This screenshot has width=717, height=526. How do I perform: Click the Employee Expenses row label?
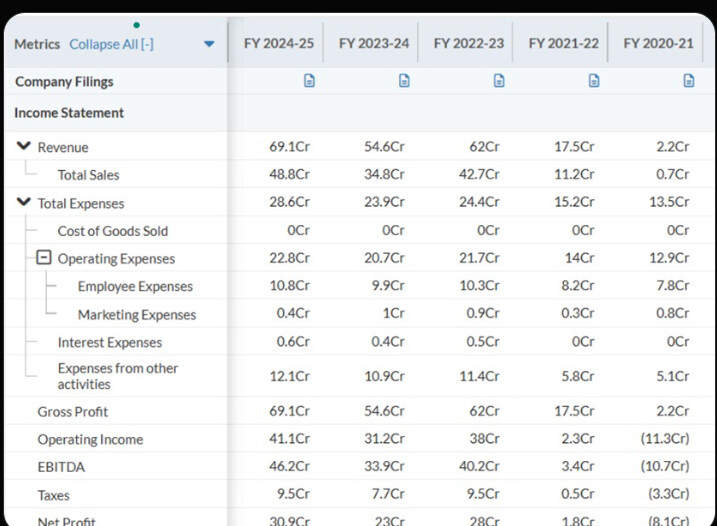135,286
